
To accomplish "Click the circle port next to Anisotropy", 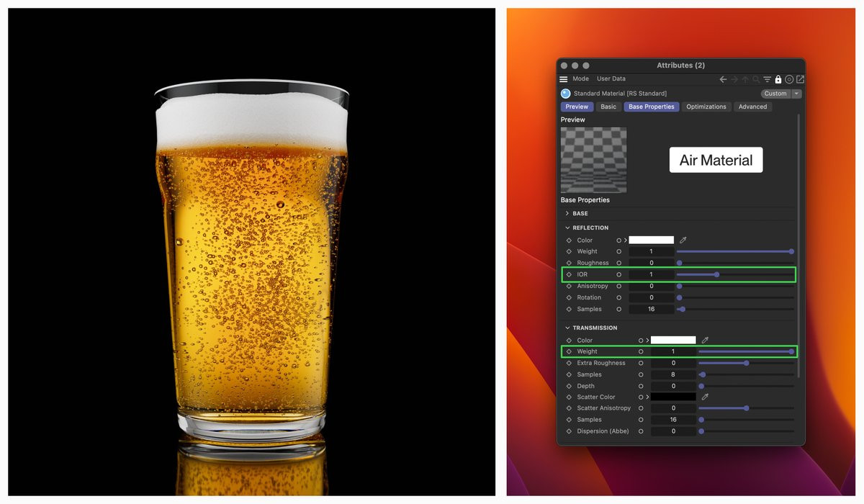I will click(x=618, y=286).
